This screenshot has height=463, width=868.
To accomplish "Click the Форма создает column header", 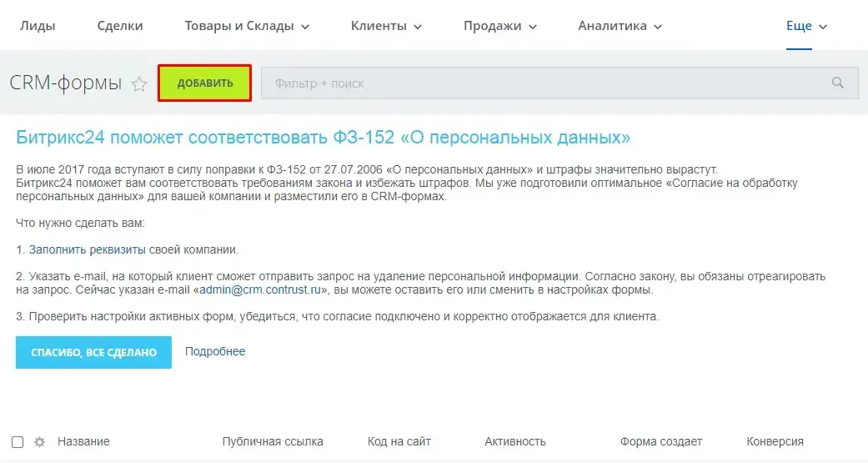I will (x=661, y=442).
